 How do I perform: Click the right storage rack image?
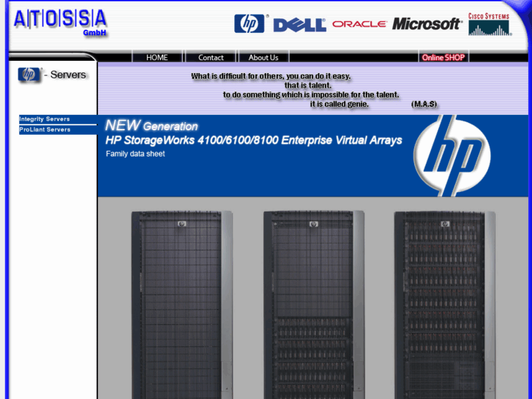tap(444, 305)
